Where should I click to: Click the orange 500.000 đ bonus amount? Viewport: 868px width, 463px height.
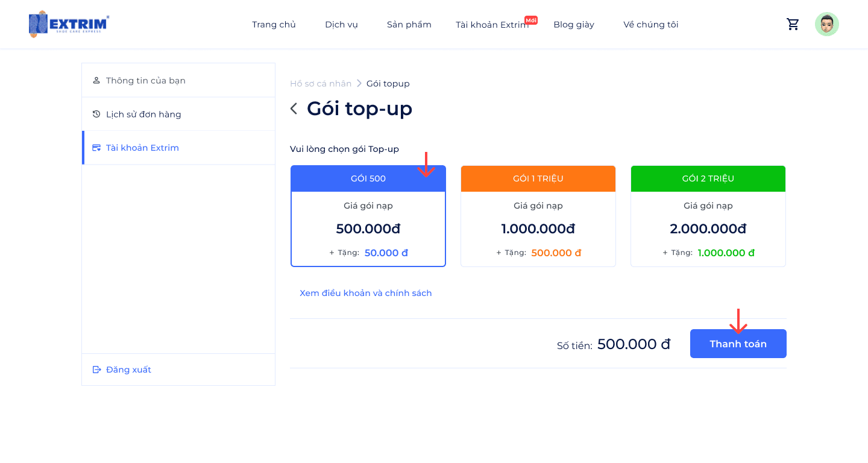tap(556, 253)
